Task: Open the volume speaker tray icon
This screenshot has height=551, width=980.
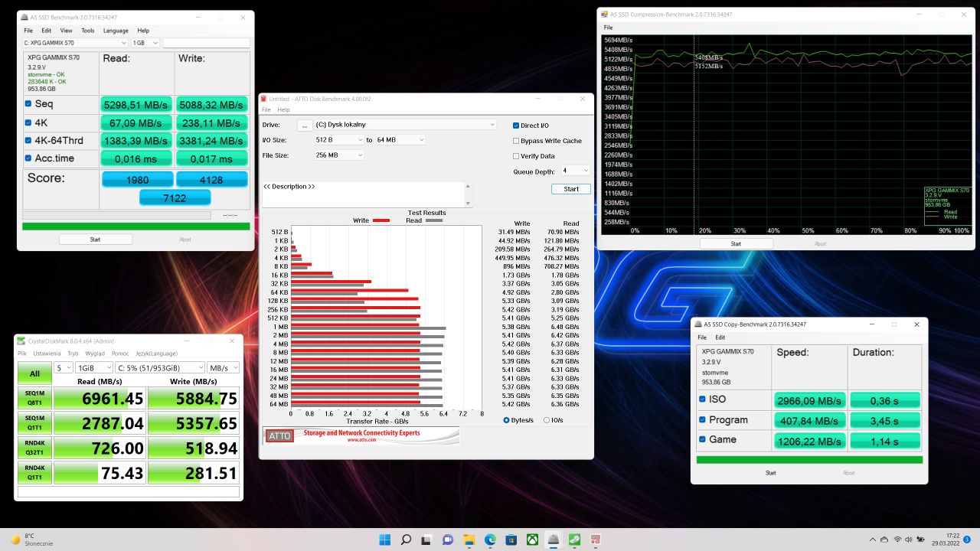Action: [x=910, y=540]
